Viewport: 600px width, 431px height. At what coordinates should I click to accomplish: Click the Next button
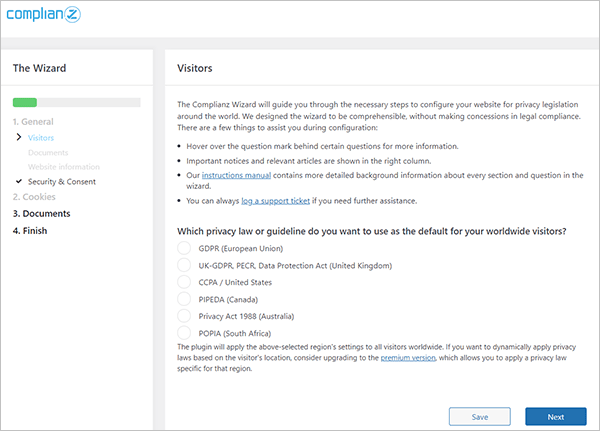[555, 416]
